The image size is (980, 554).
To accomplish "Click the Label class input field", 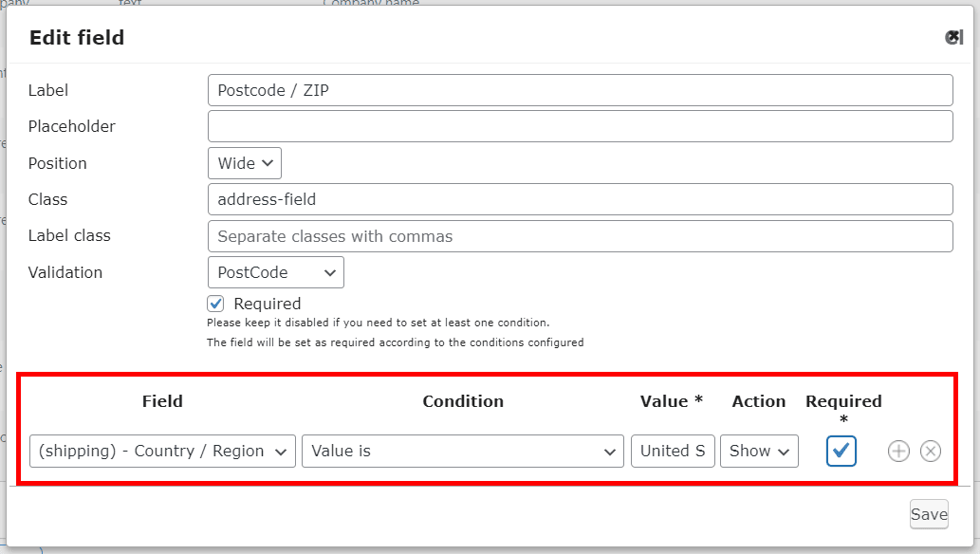I will click(580, 236).
